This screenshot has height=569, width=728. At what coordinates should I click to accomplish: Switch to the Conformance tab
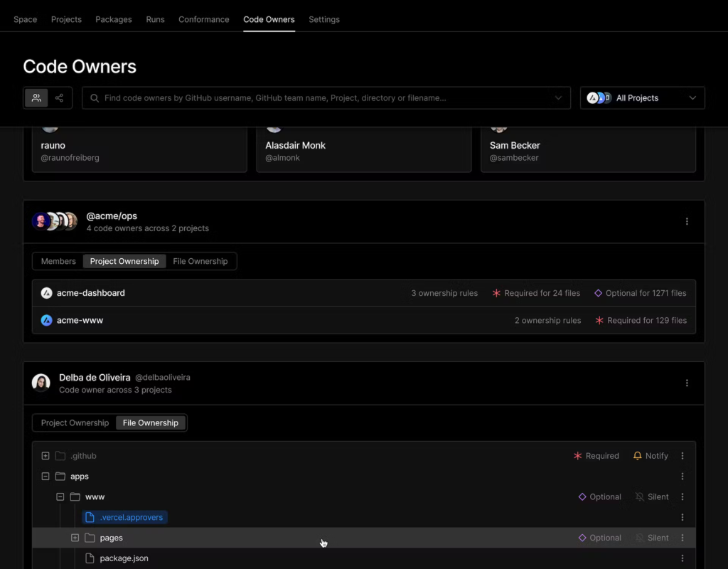203,19
